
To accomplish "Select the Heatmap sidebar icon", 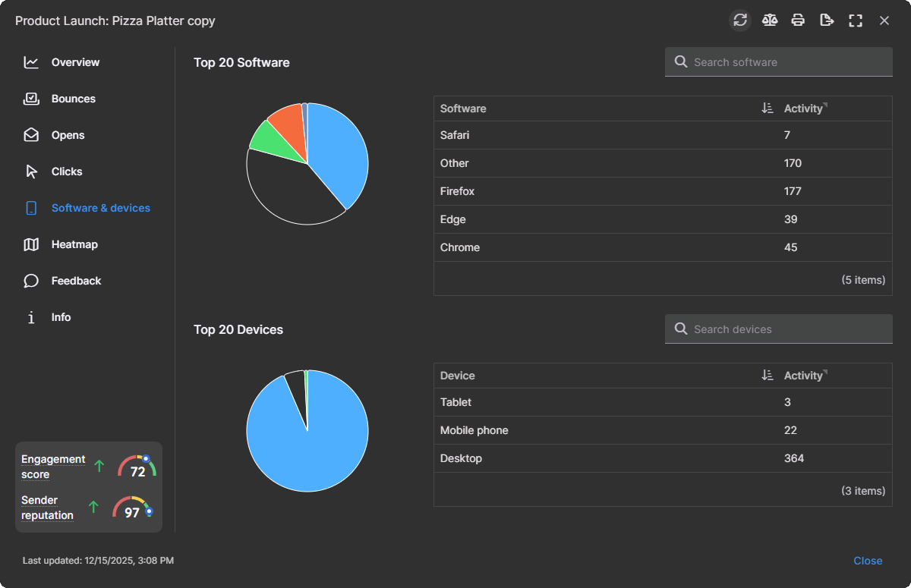I will 30,244.
